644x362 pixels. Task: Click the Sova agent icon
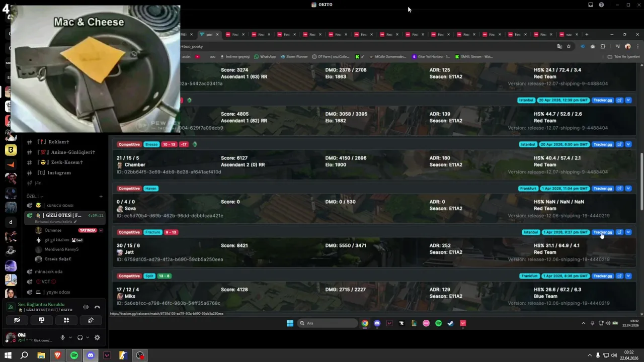tap(120, 209)
